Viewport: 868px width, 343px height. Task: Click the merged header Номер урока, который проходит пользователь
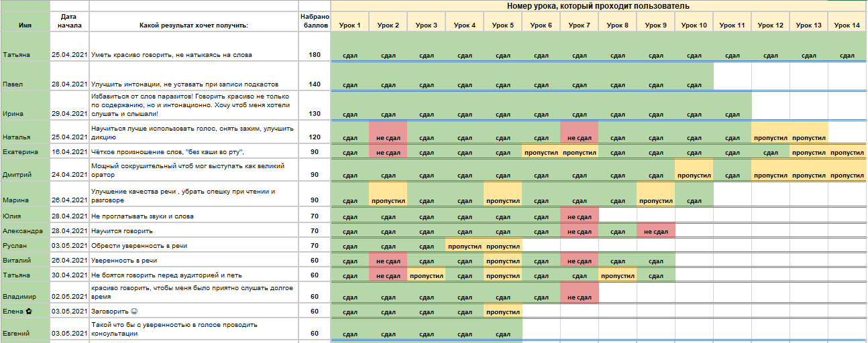[598, 6]
